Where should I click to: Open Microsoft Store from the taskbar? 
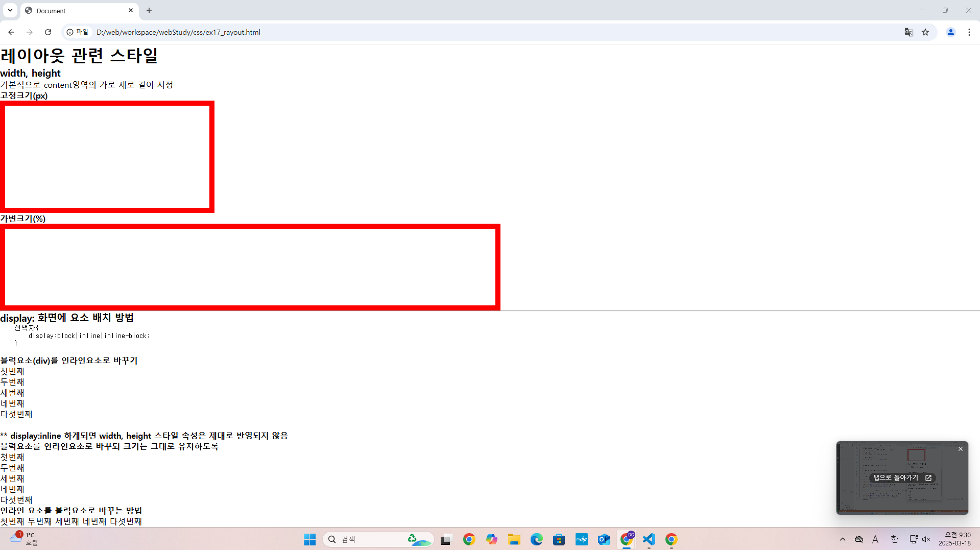[x=559, y=539]
